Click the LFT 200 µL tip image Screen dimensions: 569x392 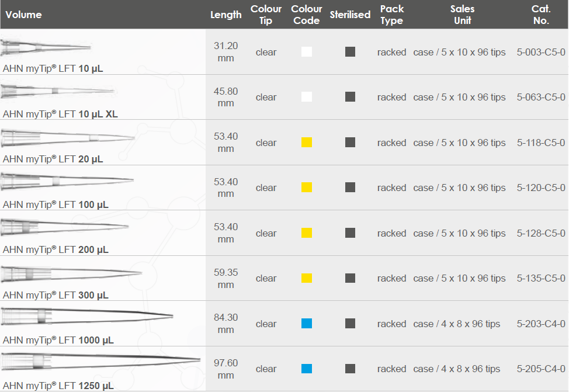point(65,227)
